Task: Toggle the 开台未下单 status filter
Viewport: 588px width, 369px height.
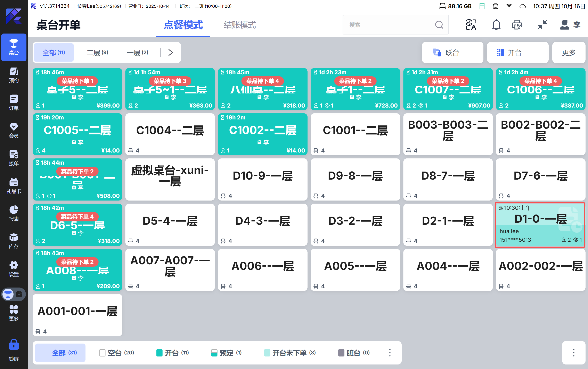Action: (290, 353)
